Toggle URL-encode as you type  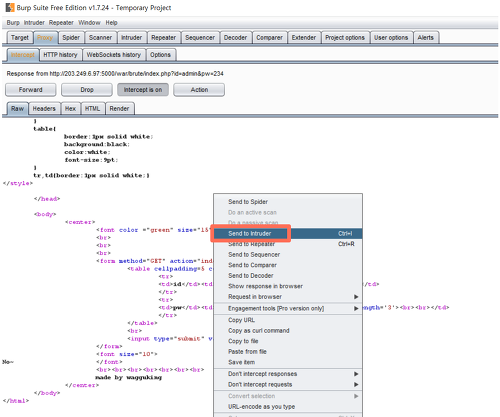[x=288, y=407]
